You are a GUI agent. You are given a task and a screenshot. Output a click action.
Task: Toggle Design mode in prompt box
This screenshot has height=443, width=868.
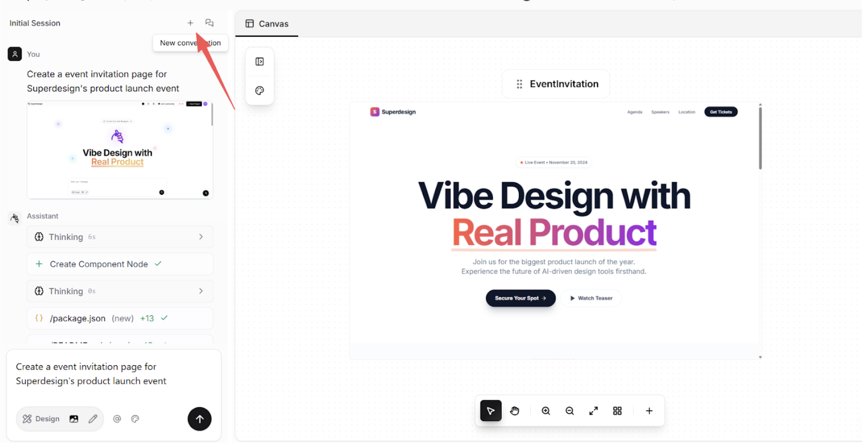tap(41, 419)
